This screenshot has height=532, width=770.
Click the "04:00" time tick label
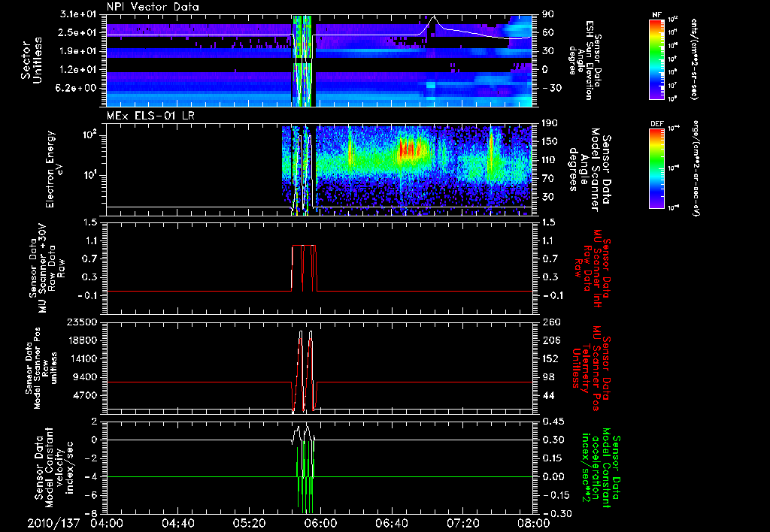point(107,523)
